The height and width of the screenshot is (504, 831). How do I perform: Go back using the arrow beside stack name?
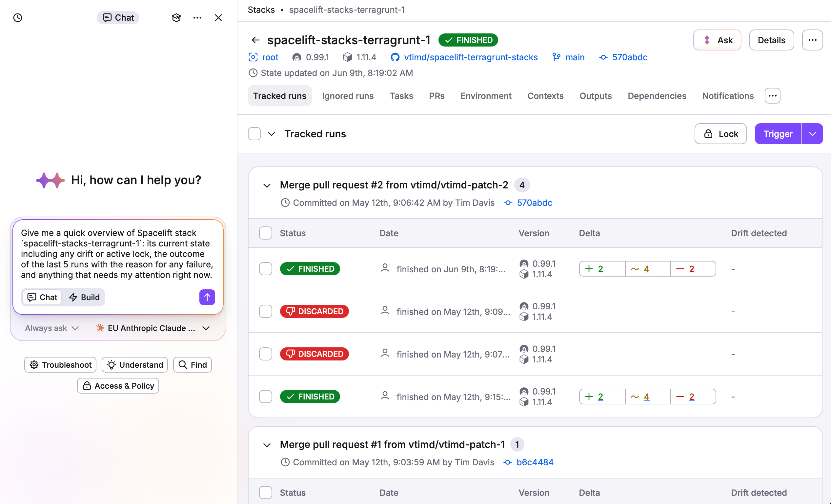pyautogui.click(x=256, y=40)
